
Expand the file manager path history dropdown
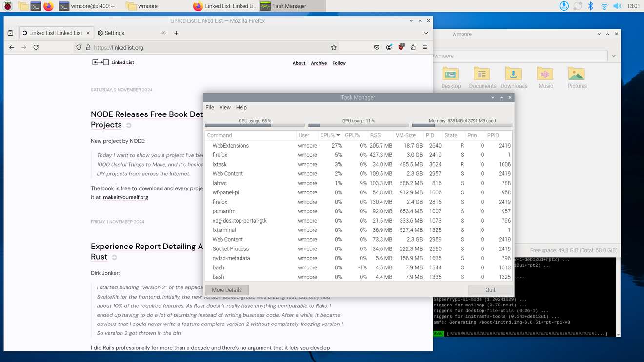click(614, 56)
